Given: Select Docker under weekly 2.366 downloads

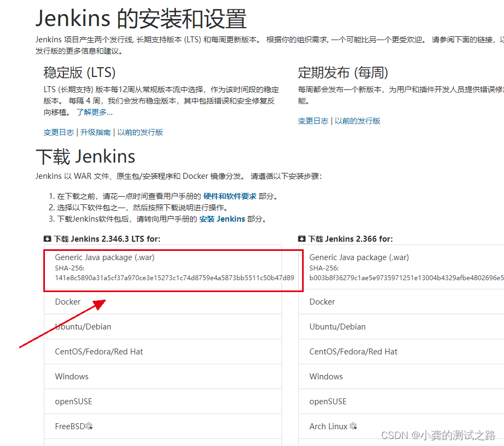Looking at the screenshot, I should (401, 301).
